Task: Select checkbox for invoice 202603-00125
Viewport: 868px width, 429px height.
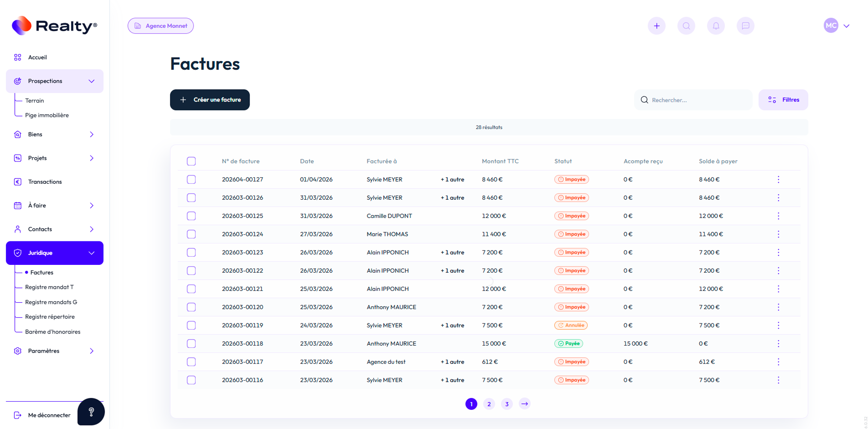Action: [x=191, y=216]
